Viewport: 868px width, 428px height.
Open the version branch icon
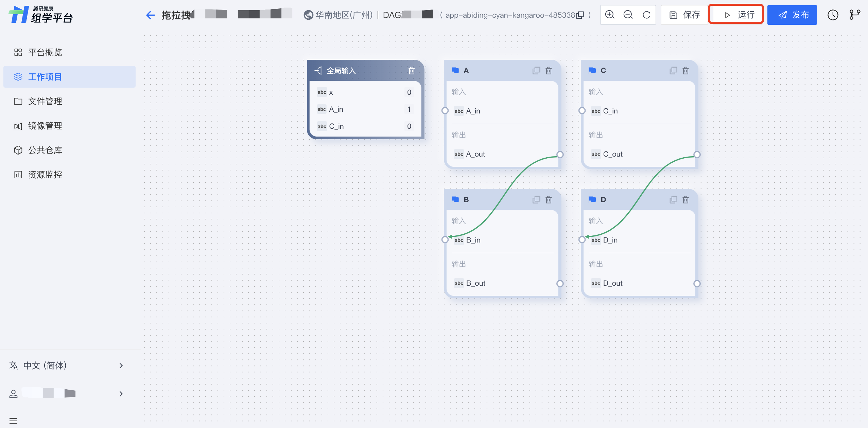pyautogui.click(x=854, y=15)
